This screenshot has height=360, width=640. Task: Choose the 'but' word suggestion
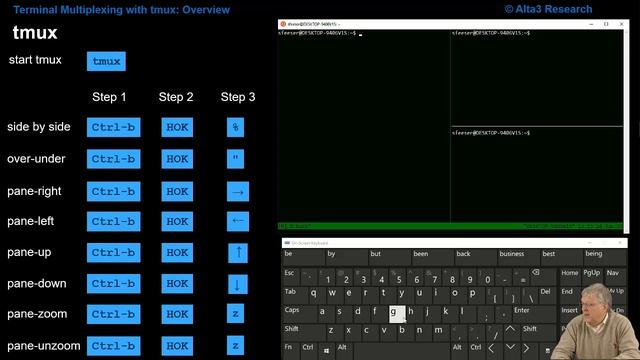389,257
